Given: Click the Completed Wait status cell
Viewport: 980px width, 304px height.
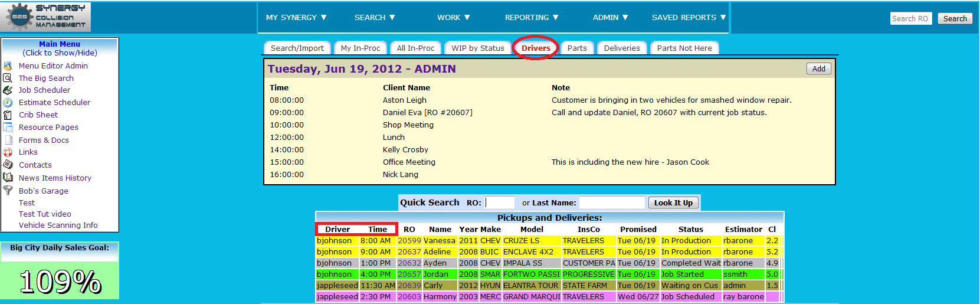Looking at the screenshot, I should pyautogui.click(x=691, y=263).
